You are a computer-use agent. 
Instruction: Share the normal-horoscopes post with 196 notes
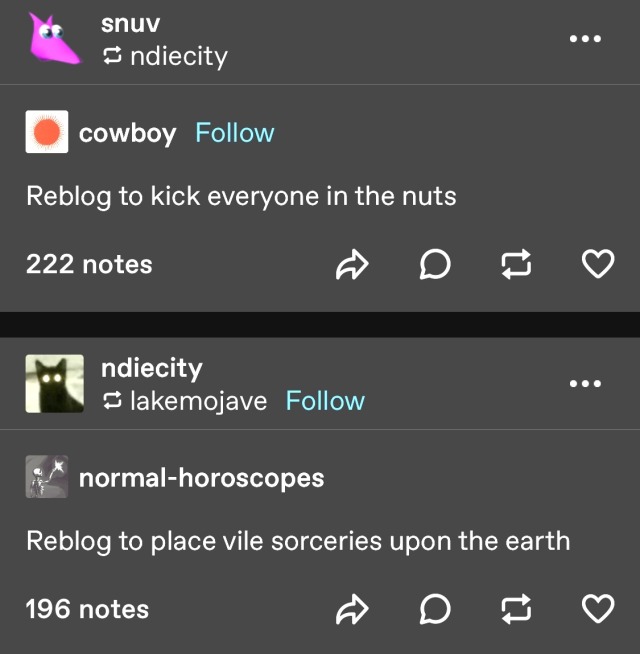pos(352,609)
